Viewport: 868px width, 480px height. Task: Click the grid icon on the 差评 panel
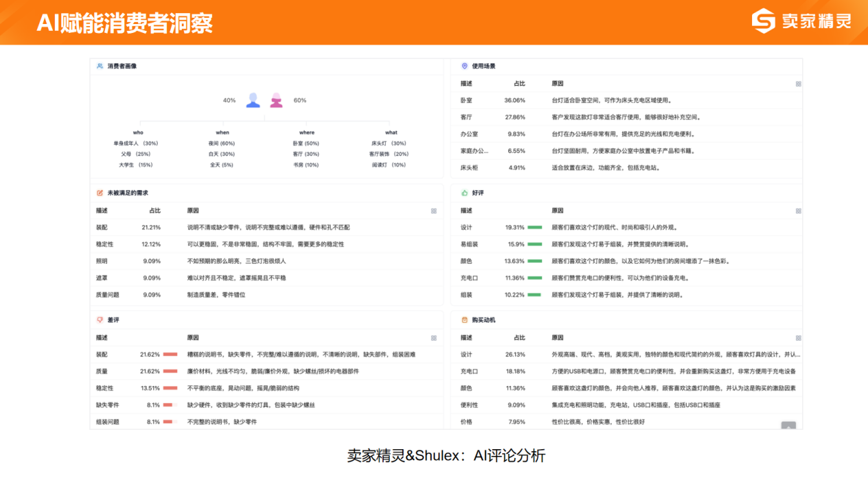434,337
